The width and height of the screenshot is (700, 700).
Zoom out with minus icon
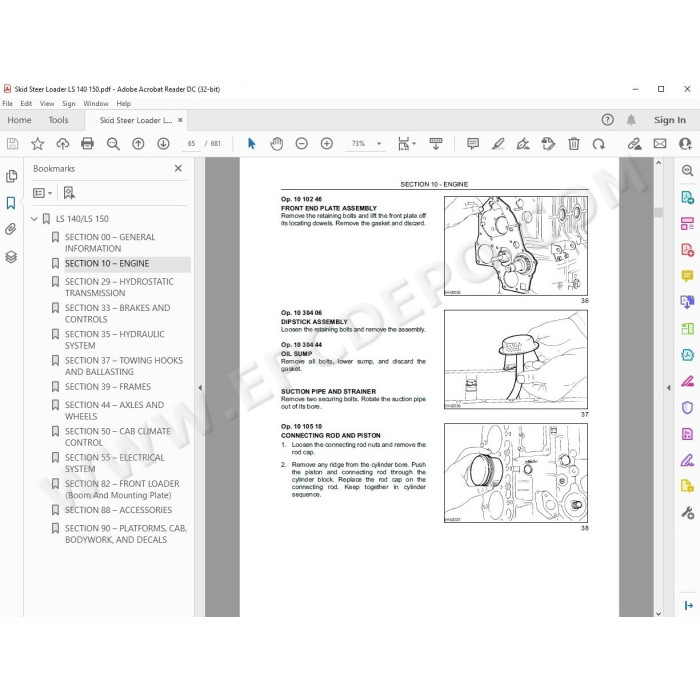(x=302, y=143)
